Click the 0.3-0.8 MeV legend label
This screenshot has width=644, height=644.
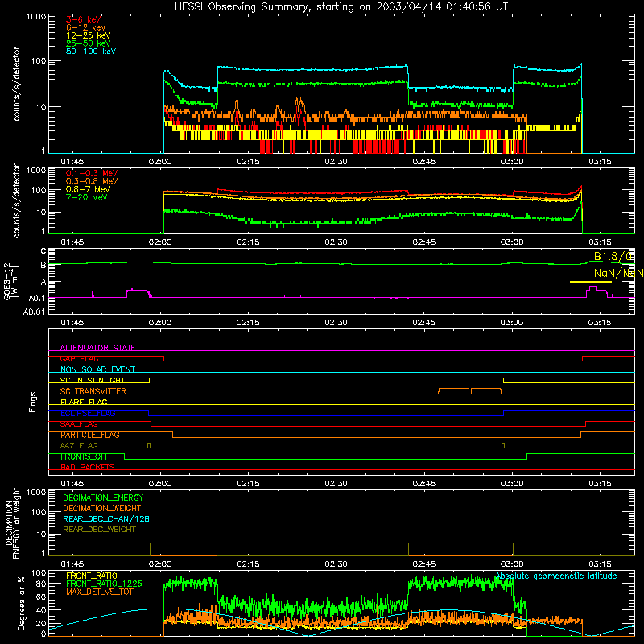92,181
